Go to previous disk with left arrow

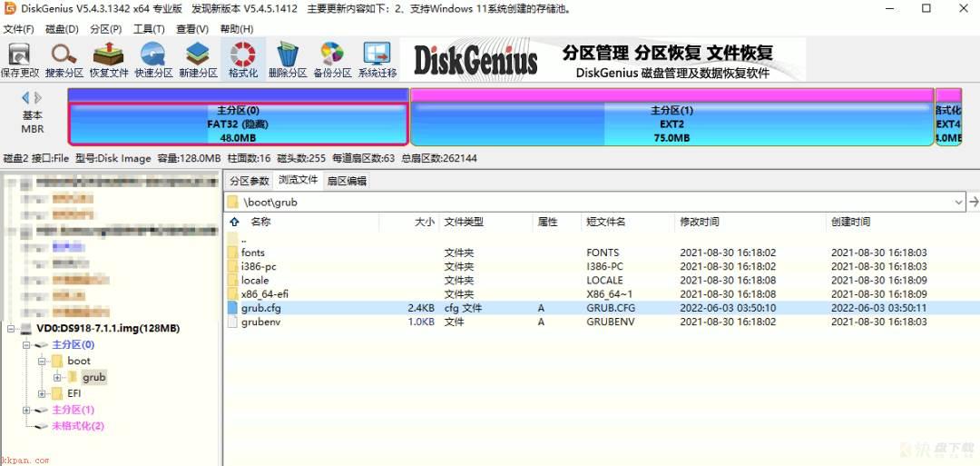(x=25, y=97)
